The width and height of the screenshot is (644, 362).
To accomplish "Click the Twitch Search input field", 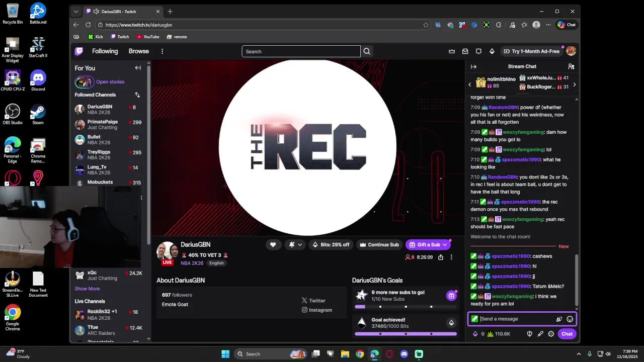I will tap(301, 51).
